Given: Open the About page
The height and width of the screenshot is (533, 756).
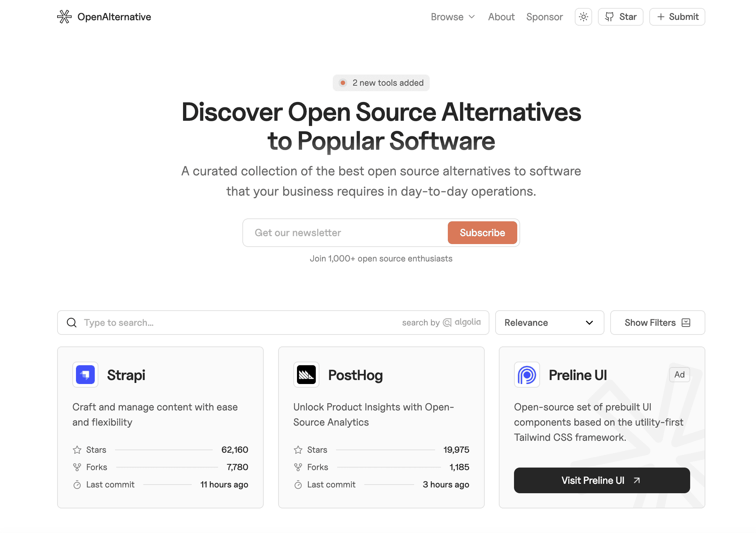Looking at the screenshot, I should click(501, 17).
